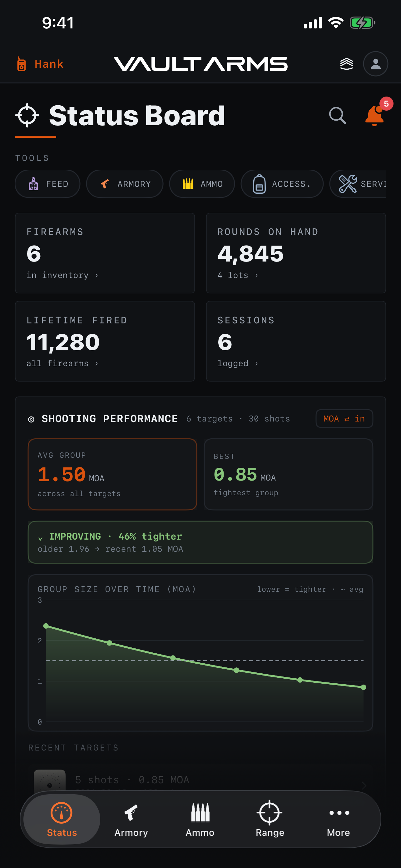
Task: Tap the 'GROUP SIZE OVER TIME (MOA)' title
Action: pos(117,589)
